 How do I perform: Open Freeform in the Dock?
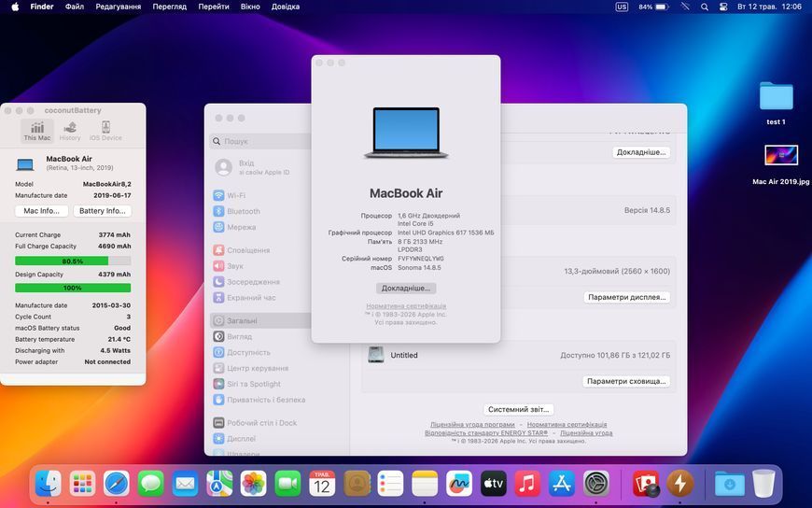459,484
